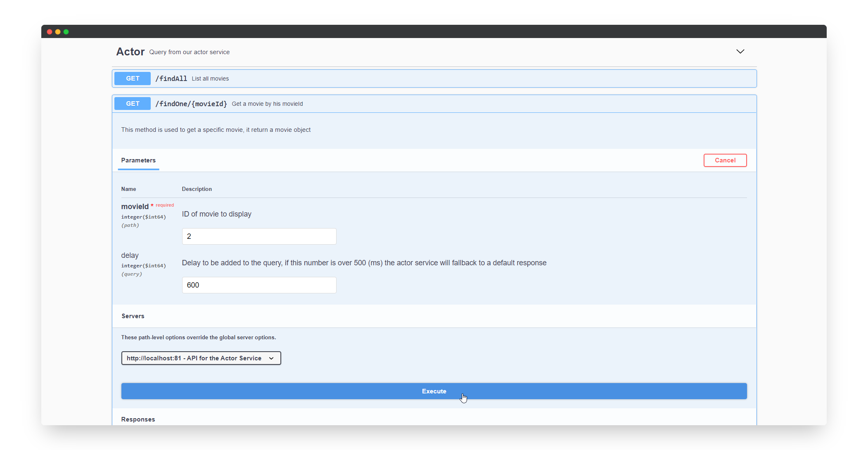Click the Actor section title
This screenshot has height=450, width=868.
130,52
